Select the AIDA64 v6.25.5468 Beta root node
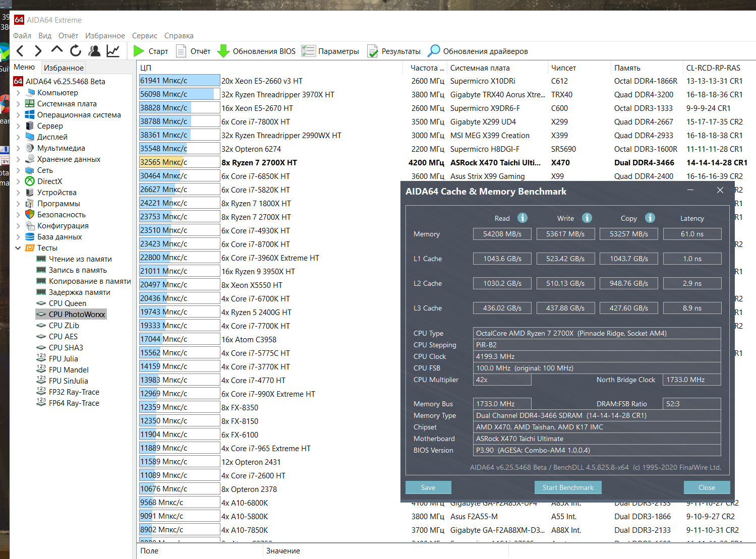This screenshot has height=559, width=756. pyautogui.click(x=60, y=82)
